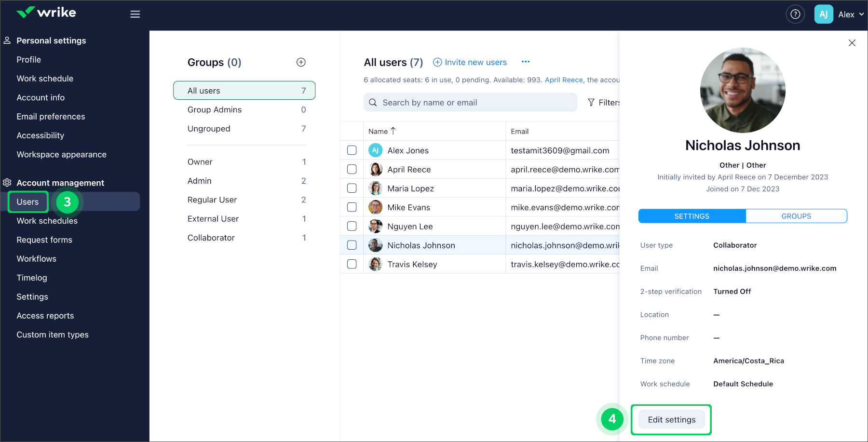The height and width of the screenshot is (442, 868).
Task: Click the Account management gear icon
Action: [7, 183]
